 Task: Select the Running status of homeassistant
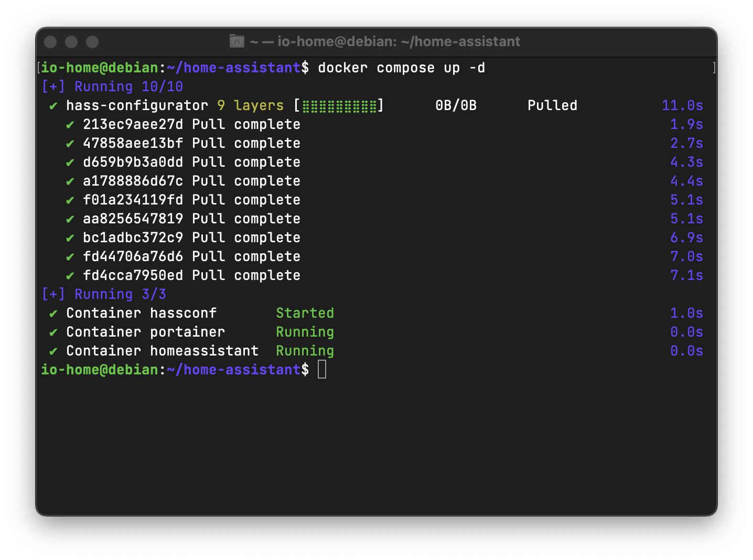tap(305, 350)
